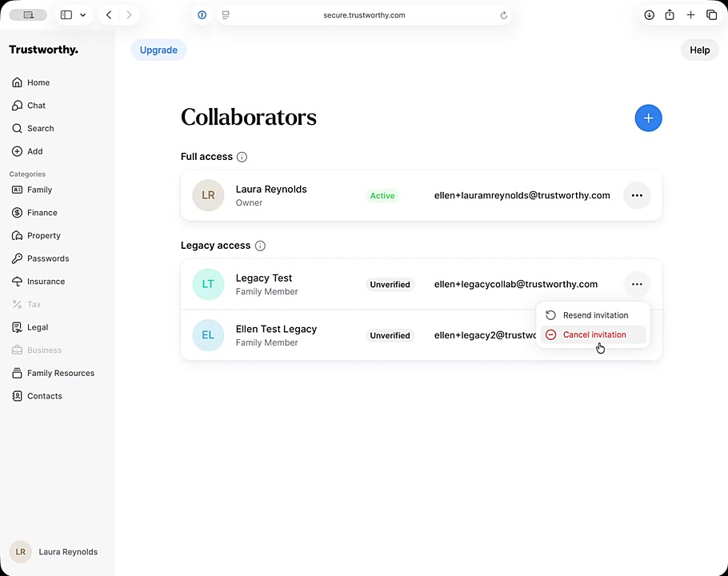Click the Ellen Test Legacy avatar
Viewport: 728px width, 576px height.
(x=208, y=335)
